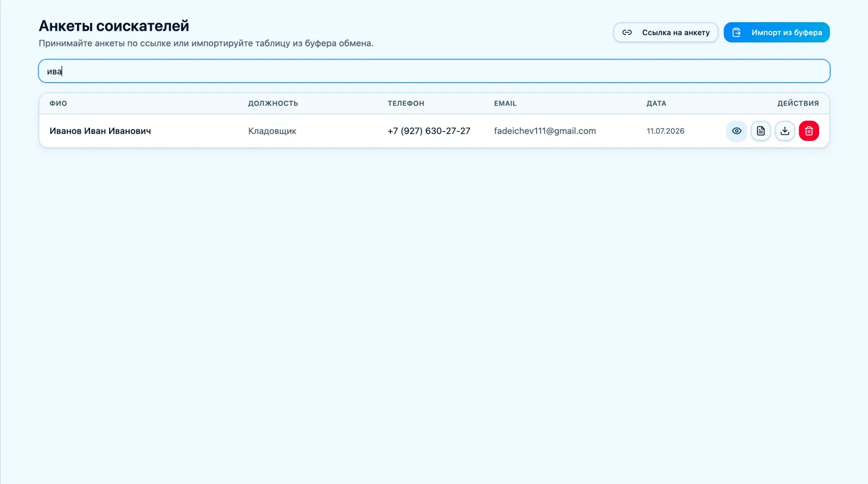Click the chain link icon beside Ссылка на анкету
The width and height of the screenshot is (868, 484).
pos(627,33)
